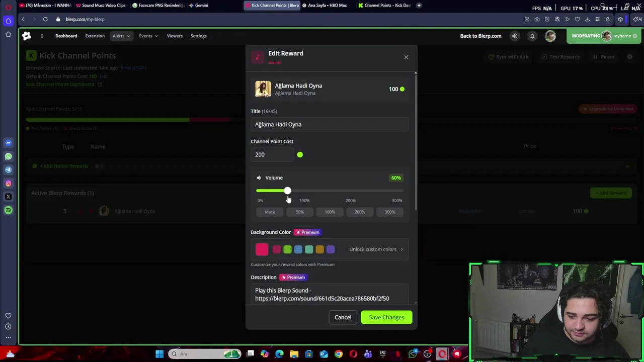Click the user avatar in header

[550, 36]
